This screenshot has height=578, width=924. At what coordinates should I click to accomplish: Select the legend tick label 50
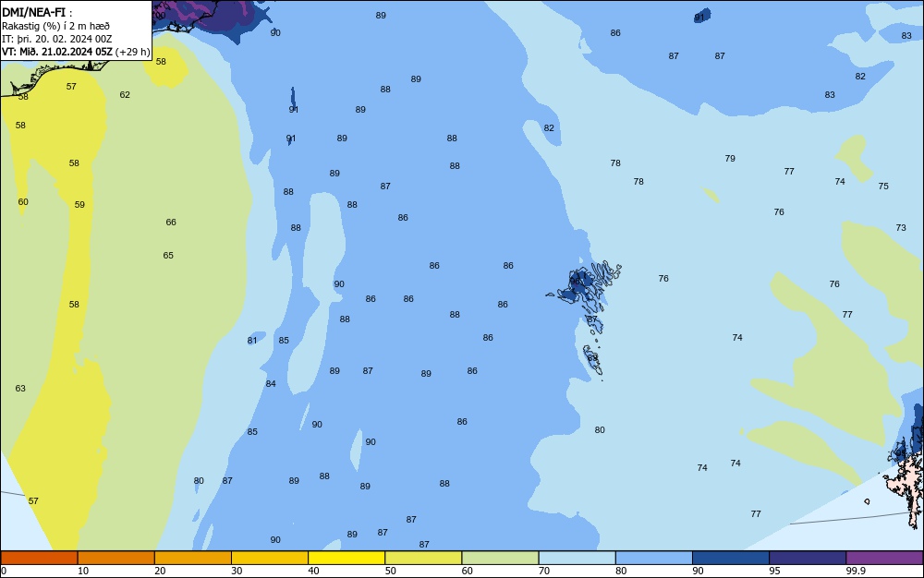390,571
